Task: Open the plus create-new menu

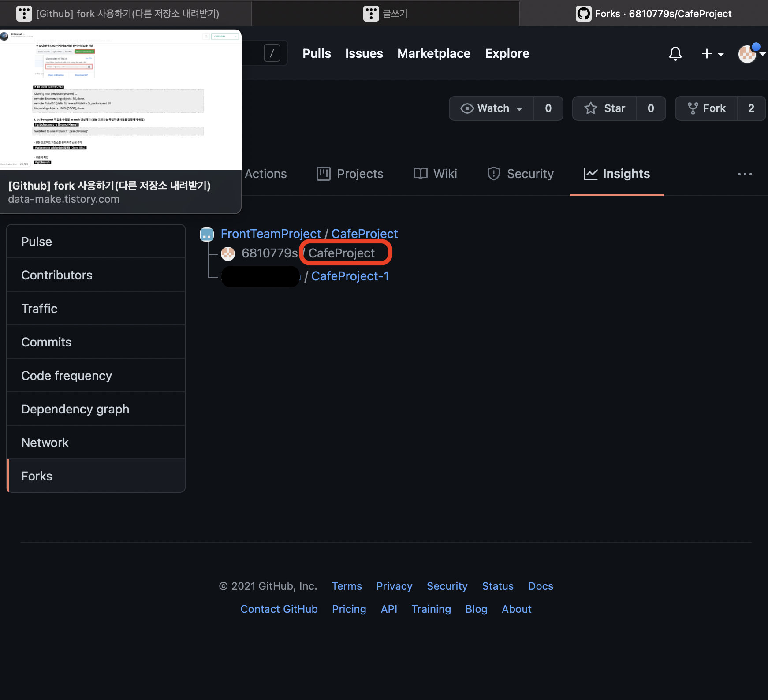Action: pos(712,54)
